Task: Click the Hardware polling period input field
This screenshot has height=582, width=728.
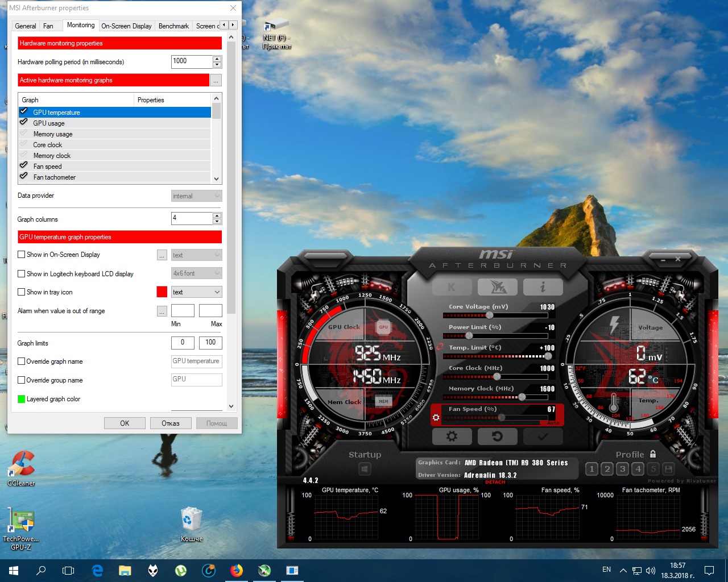Action: click(192, 61)
